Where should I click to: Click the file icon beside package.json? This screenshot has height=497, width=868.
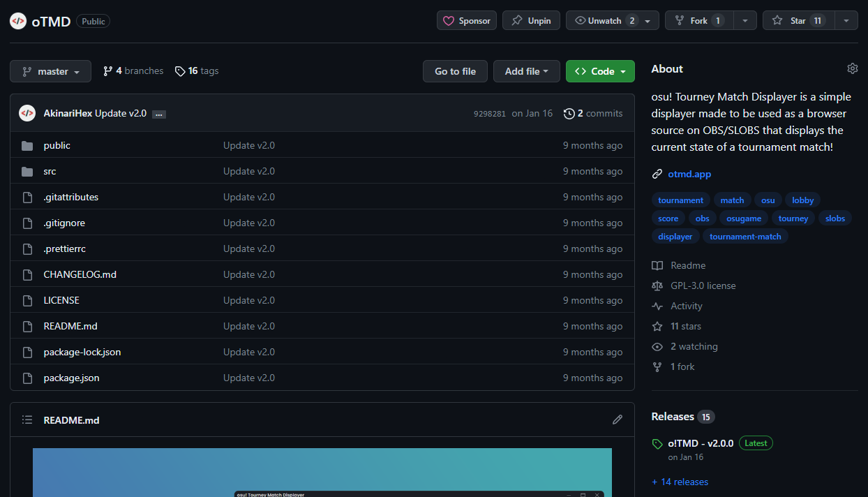[28, 378]
